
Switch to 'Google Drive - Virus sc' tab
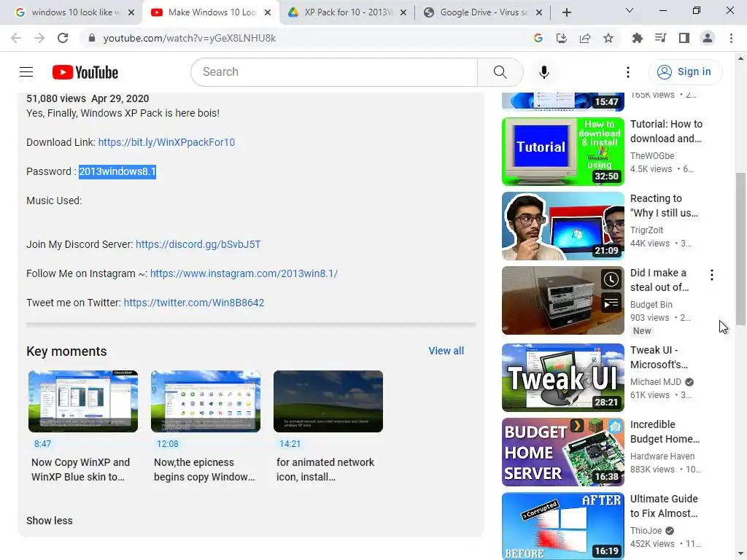click(x=483, y=12)
